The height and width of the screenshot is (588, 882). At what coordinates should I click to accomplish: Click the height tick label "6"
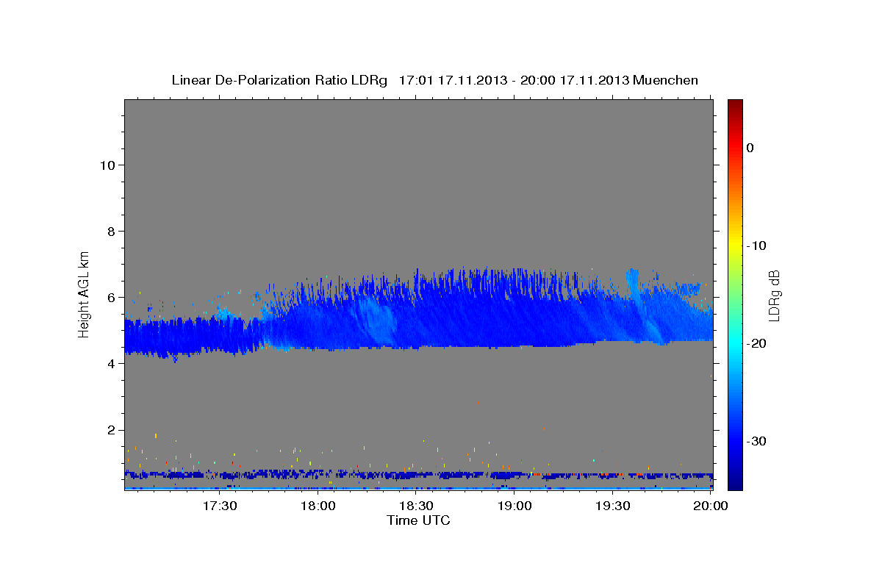tap(110, 298)
